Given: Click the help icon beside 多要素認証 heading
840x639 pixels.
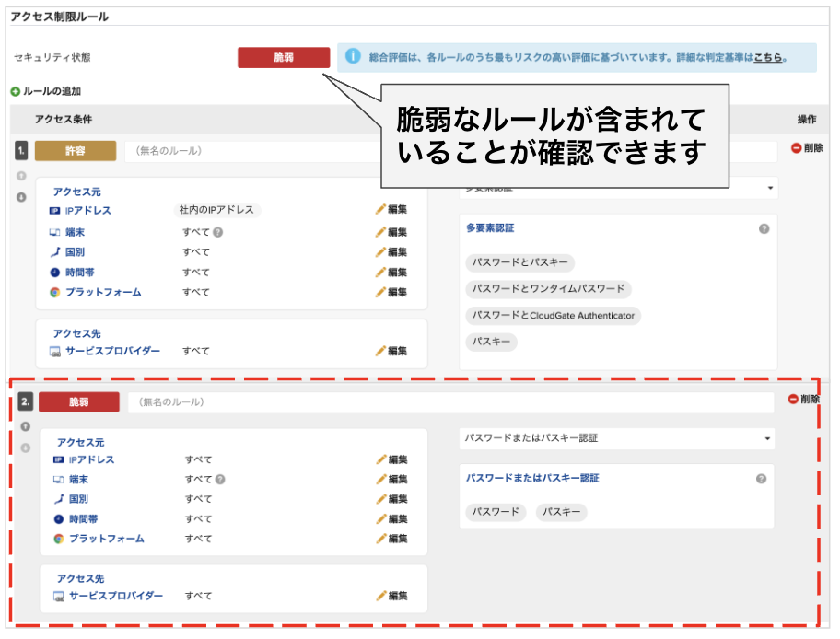Looking at the screenshot, I should click(764, 228).
